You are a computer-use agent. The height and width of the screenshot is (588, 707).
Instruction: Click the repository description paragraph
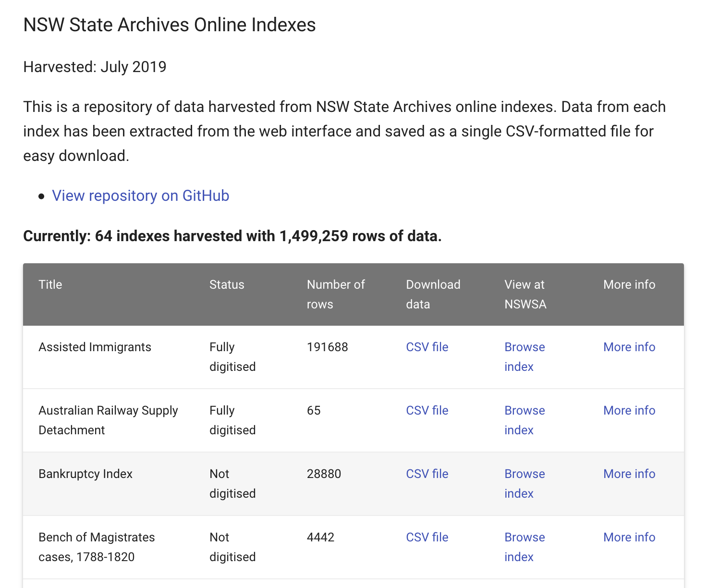(x=344, y=131)
